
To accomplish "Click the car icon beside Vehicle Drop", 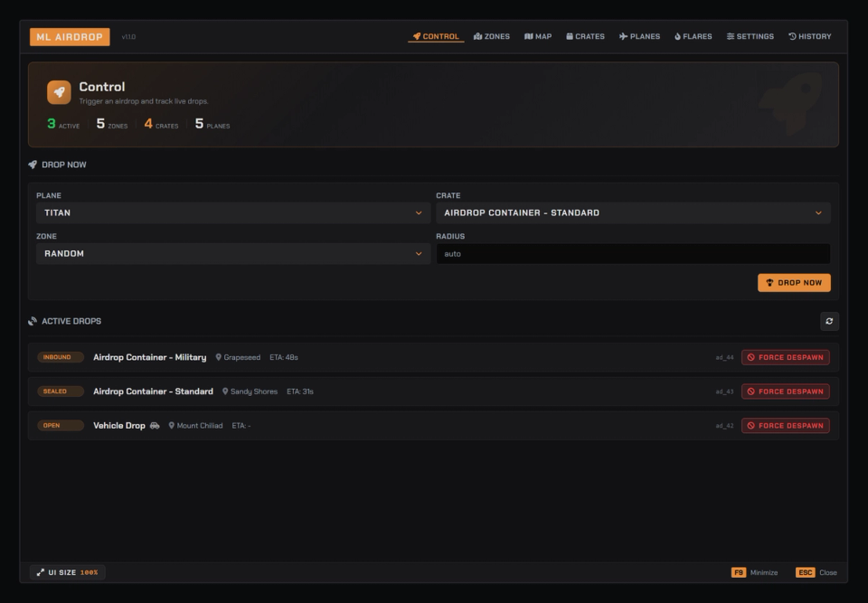I will tap(155, 426).
